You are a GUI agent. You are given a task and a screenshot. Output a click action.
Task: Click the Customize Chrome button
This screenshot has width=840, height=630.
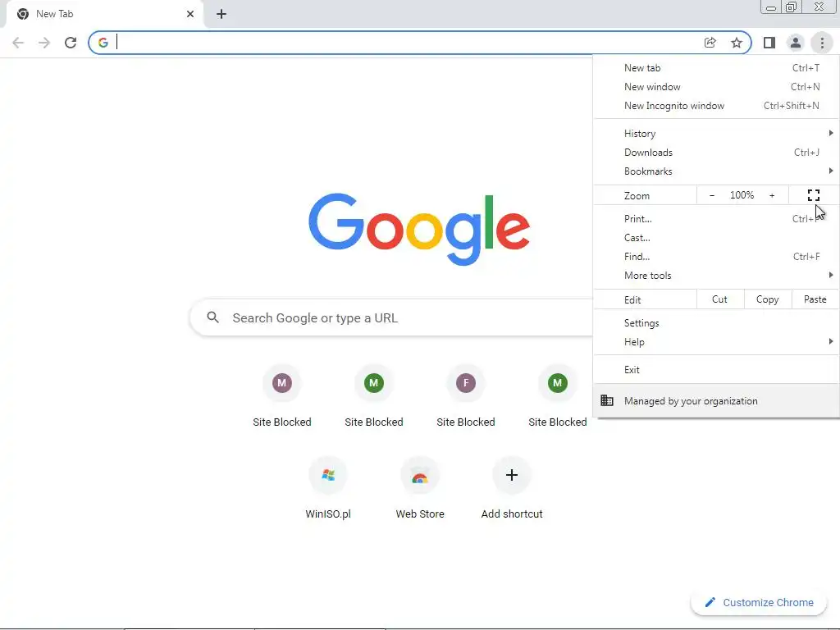tap(760, 603)
